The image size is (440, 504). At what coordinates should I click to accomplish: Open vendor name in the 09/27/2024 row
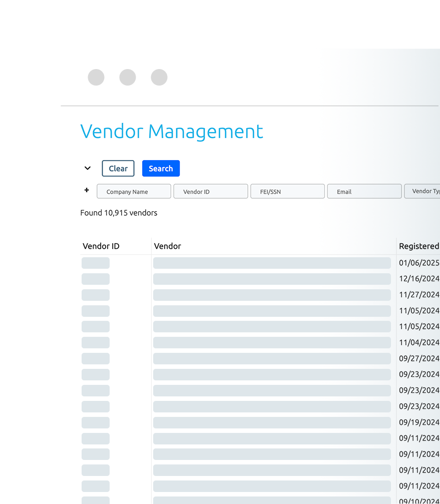click(x=272, y=358)
